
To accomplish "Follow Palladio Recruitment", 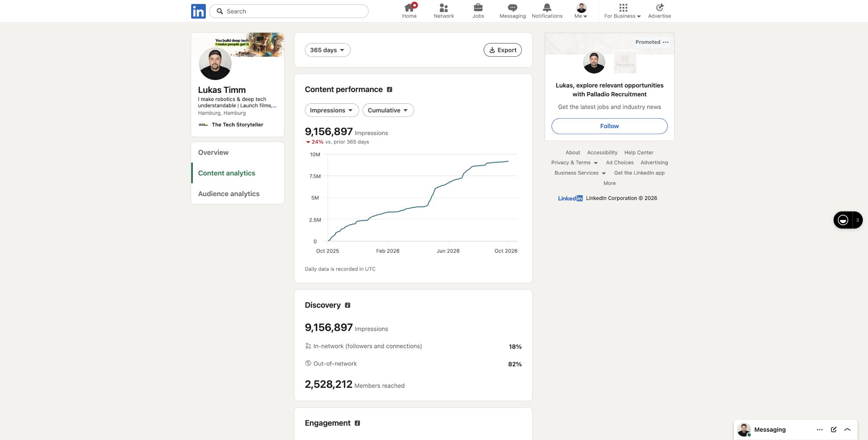I will pyautogui.click(x=610, y=126).
